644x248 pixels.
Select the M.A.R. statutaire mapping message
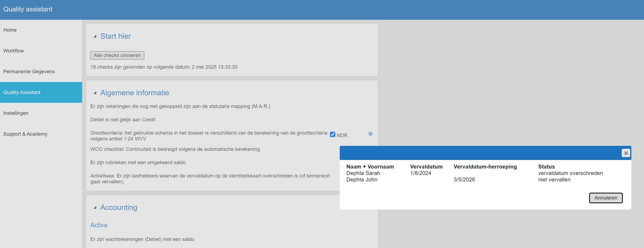[x=180, y=106]
